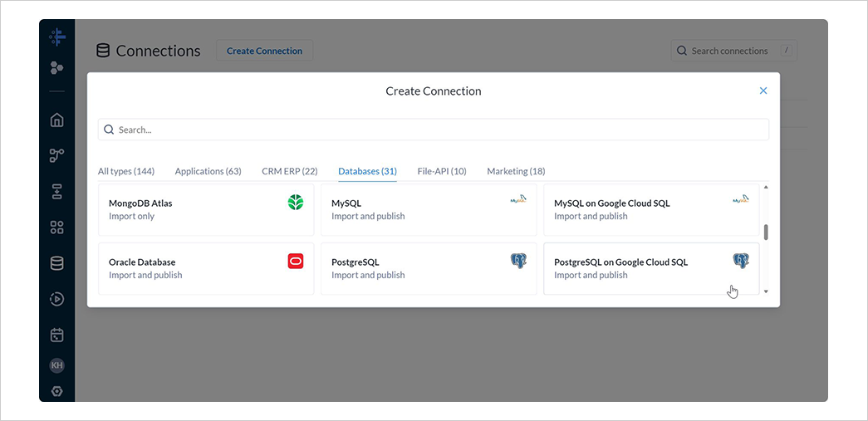Switch to Applications (63) tab
This screenshot has width=868, height=421.
point(208,171)
